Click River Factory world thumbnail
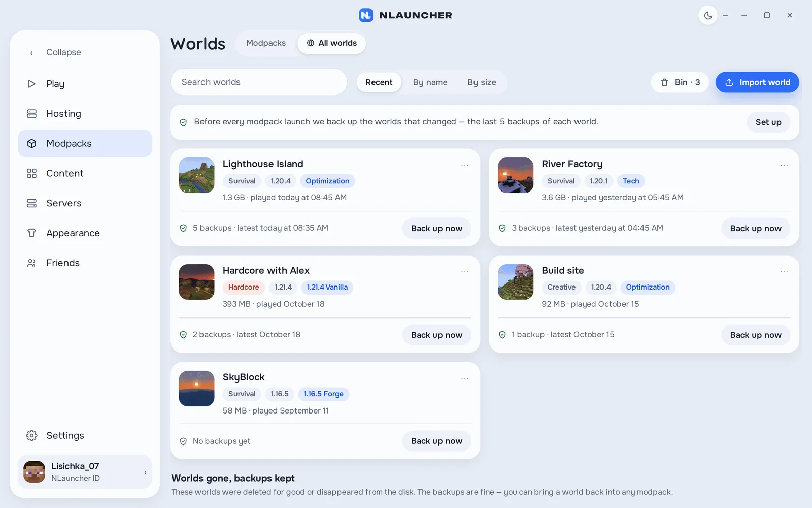Screen dimensions: 812x508 (x=516, y=175)
